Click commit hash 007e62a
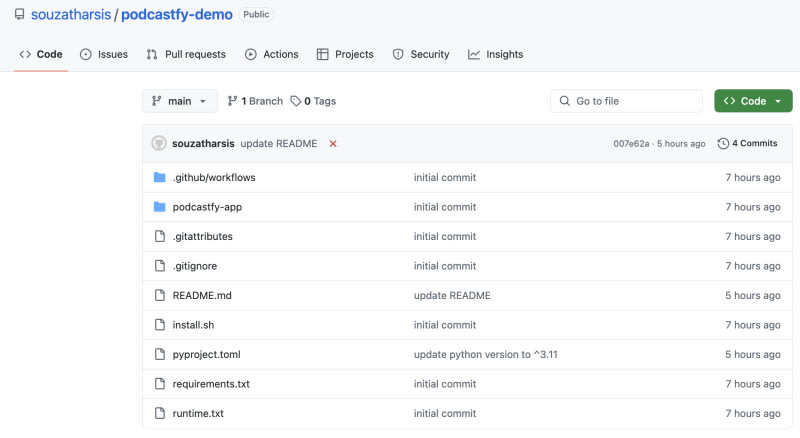The height and width of the screenshot is (438, 800). click(631, 144)
